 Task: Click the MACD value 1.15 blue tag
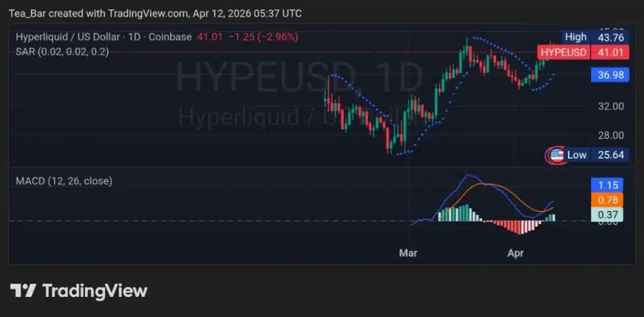pos(607,185)
